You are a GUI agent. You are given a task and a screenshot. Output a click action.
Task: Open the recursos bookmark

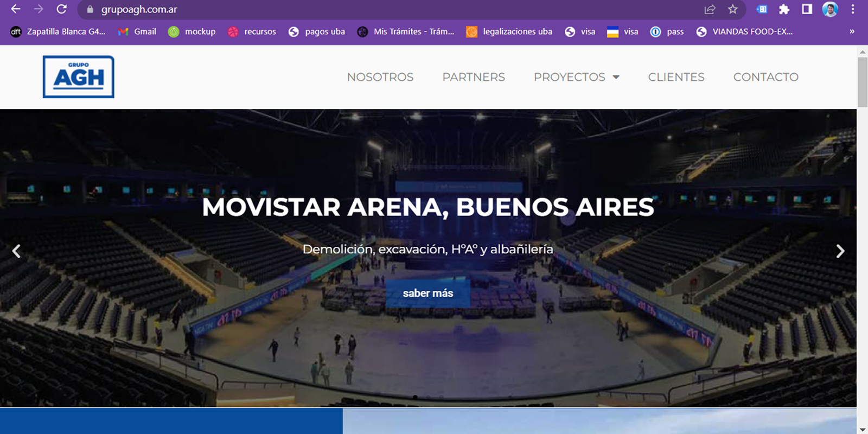pos(252,31)
